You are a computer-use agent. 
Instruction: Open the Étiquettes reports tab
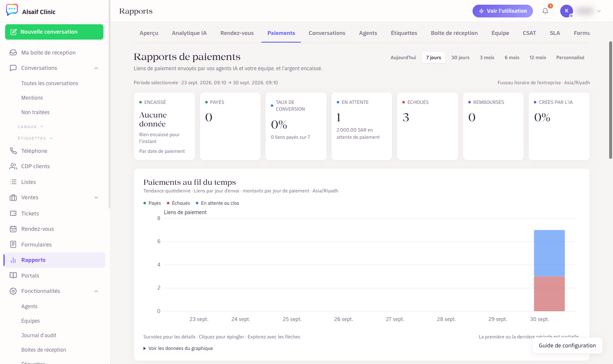[x=404, y=33]
